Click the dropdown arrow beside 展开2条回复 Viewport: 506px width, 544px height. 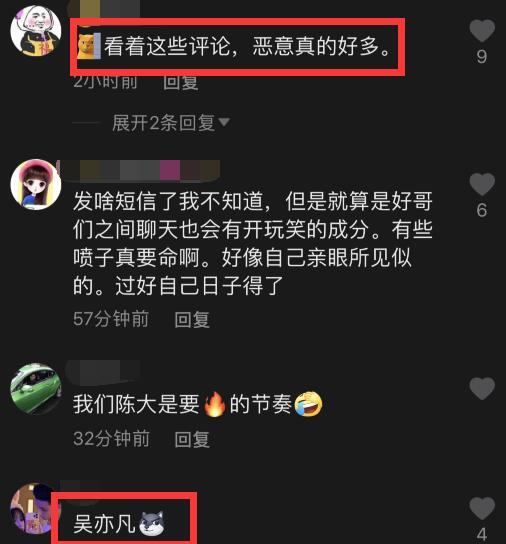224,122
